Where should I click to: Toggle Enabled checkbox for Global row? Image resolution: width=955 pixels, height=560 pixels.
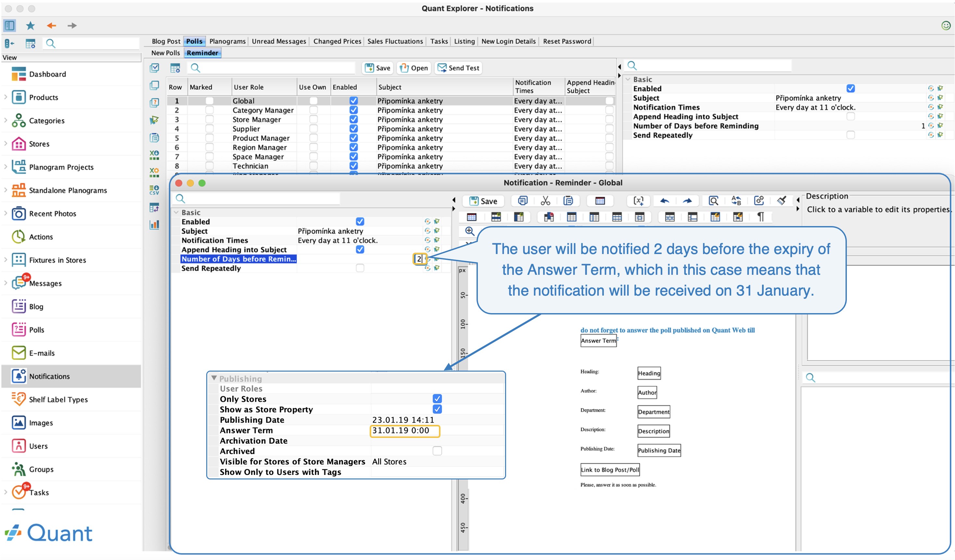tap(353, 101)
